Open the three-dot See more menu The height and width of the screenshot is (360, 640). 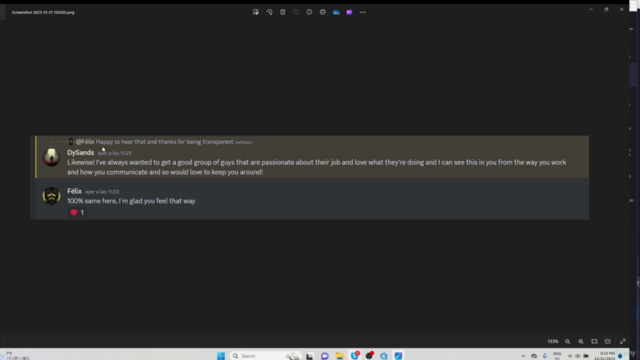pos(363,12)
